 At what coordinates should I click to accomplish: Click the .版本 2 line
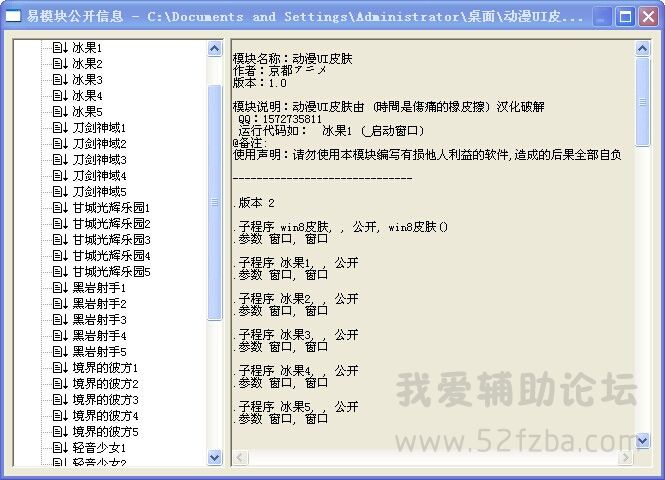pos(254,203)
